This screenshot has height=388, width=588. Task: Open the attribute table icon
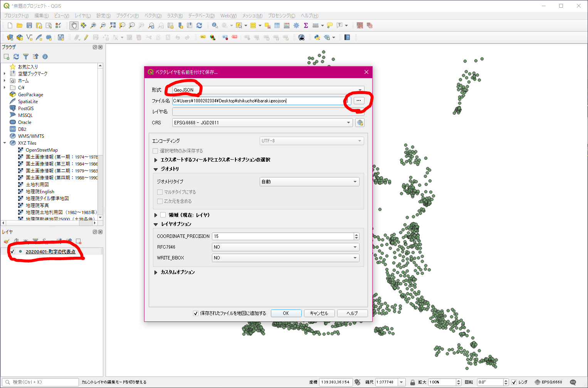(277, 25)
